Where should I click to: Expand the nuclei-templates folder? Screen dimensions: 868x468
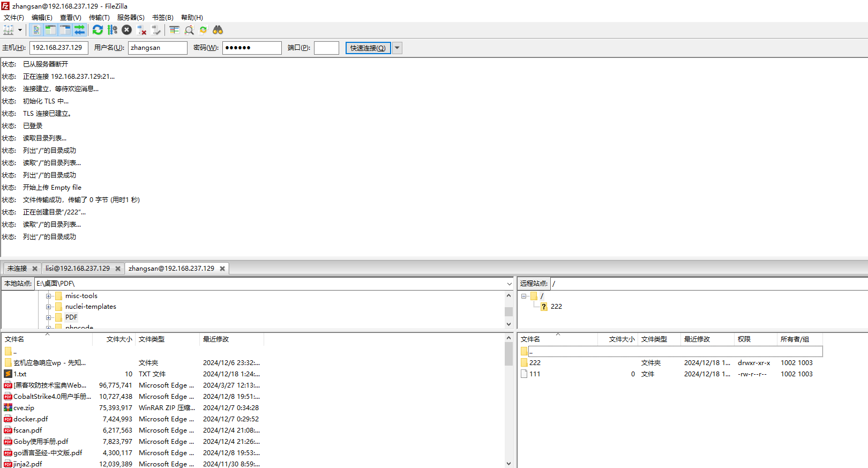(x=49, y=307)
